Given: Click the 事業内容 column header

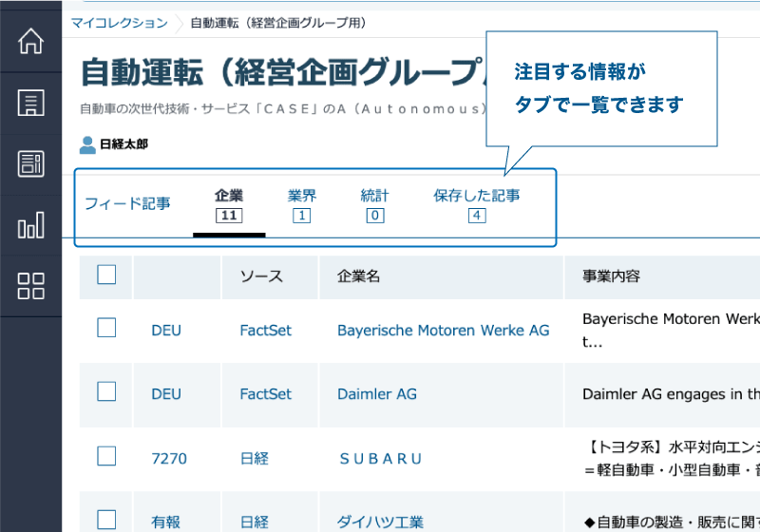Looking at the screenshot, I should (x=611, y=276).
